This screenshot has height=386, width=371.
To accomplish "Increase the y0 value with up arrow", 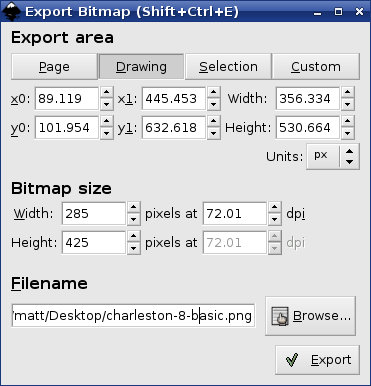I will tap(107, 121).
